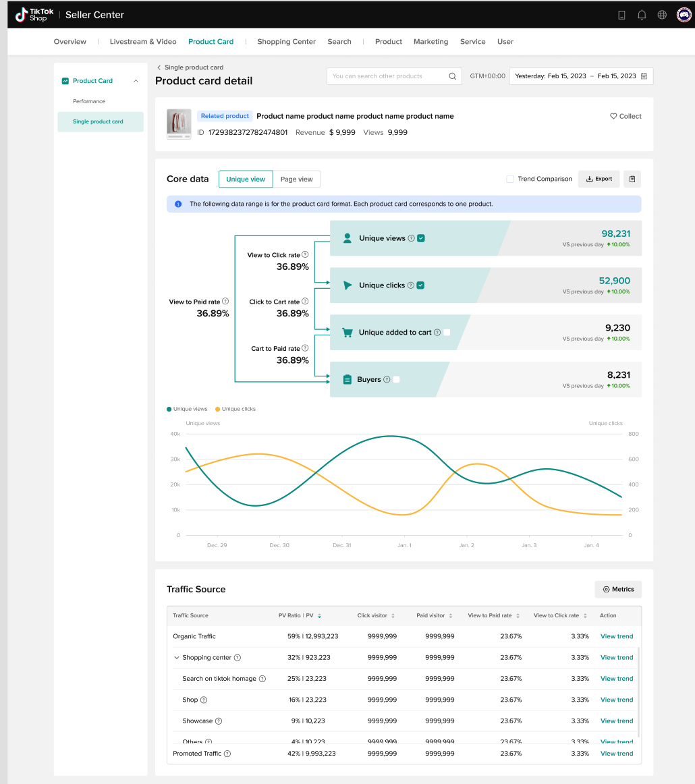Collapse the Product Card sidebar section

click(x=136, y=81)
